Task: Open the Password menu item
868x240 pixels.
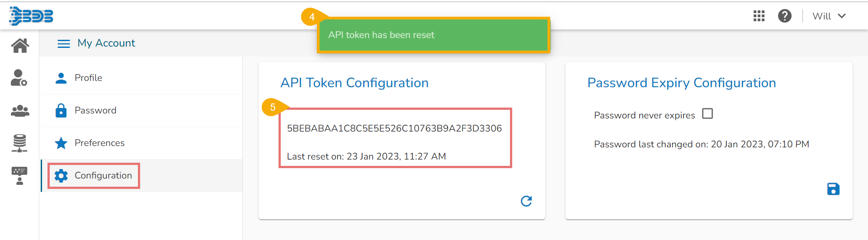Action: 95,110
